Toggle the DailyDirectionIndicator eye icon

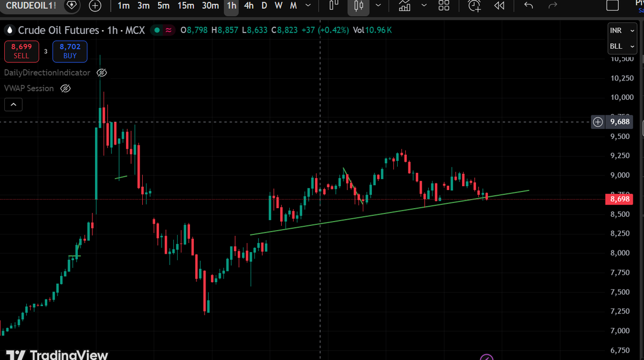click(101, 72)
